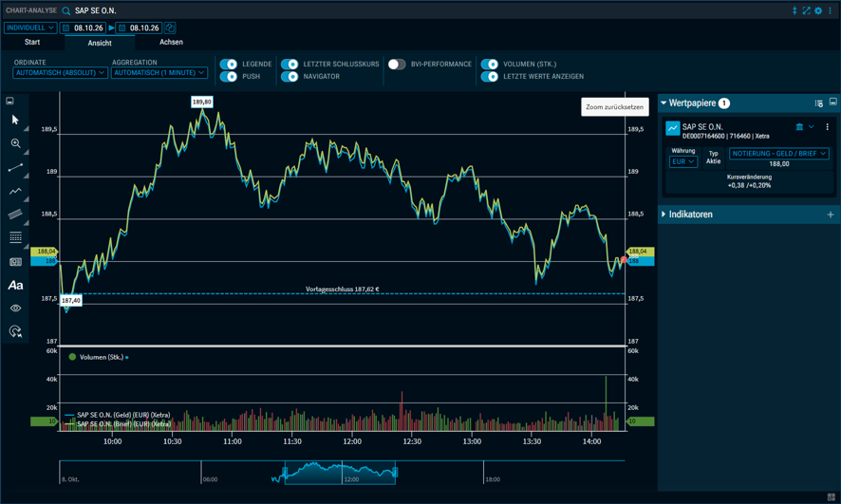The width and height of the screenshot is (841, 504).
Task: Toggle the Legende switch
Action: 229,64
